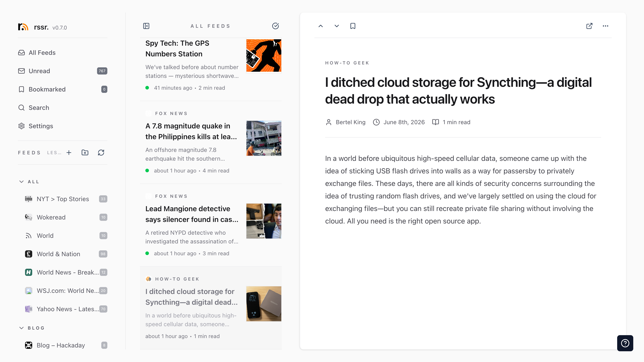Click the Syncthing phone thumbnail
The width and height of the screenshot is (644, 362).
264,304
